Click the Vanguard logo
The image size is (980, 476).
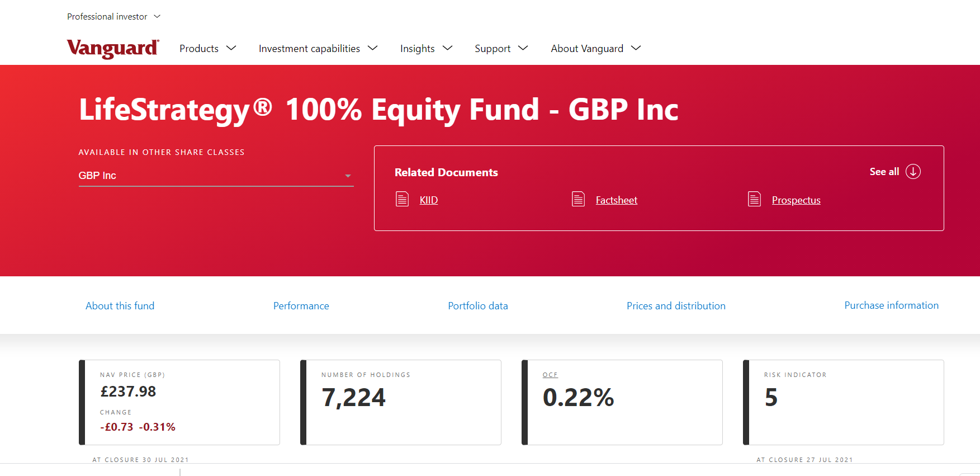pos(113,49)
